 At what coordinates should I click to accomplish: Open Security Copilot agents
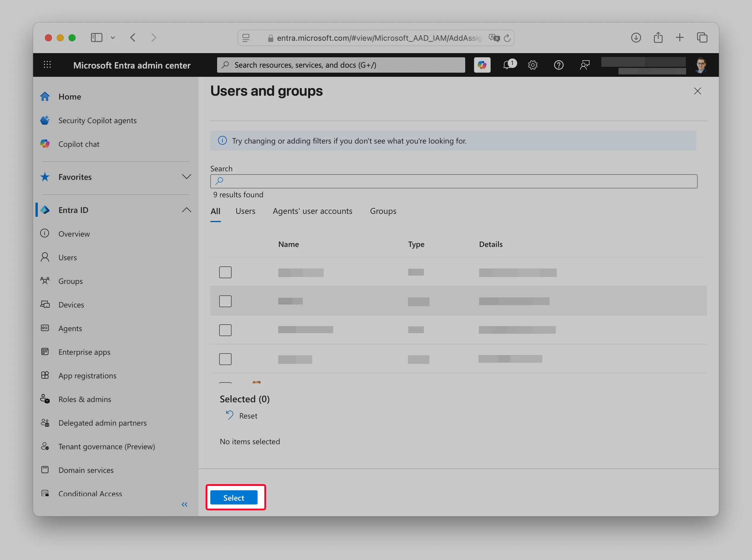point(97,120)
